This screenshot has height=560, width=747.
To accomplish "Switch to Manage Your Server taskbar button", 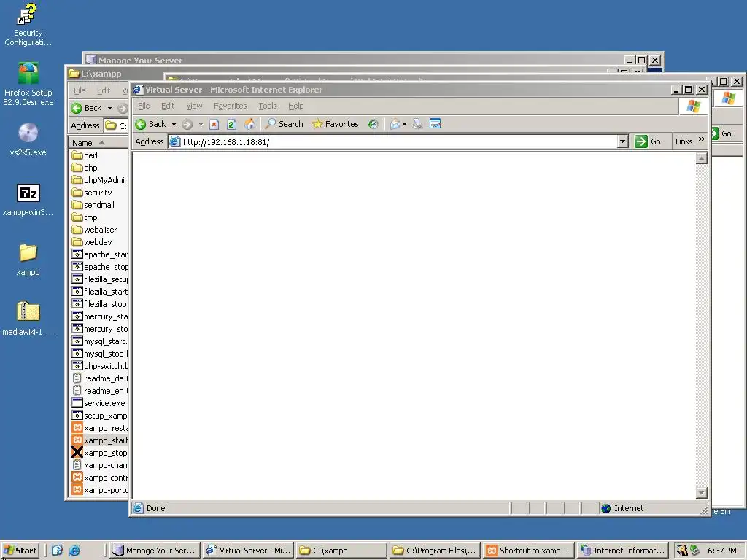I will (154, 551).
